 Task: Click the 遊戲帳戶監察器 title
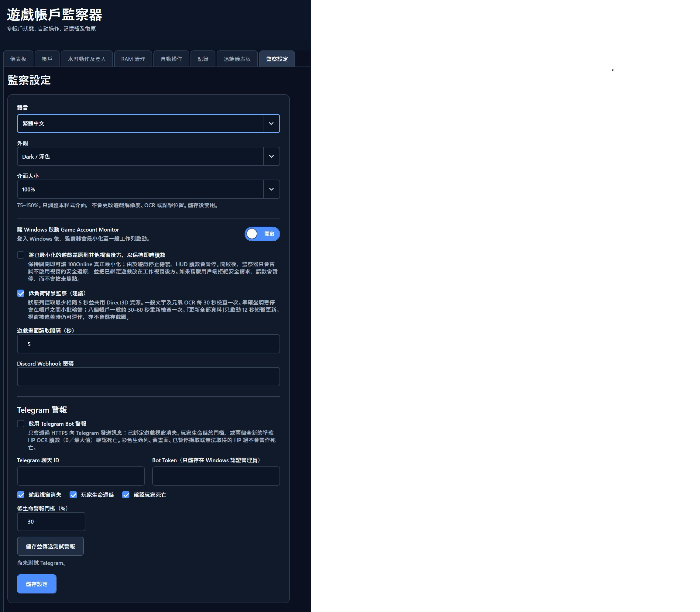55,15
